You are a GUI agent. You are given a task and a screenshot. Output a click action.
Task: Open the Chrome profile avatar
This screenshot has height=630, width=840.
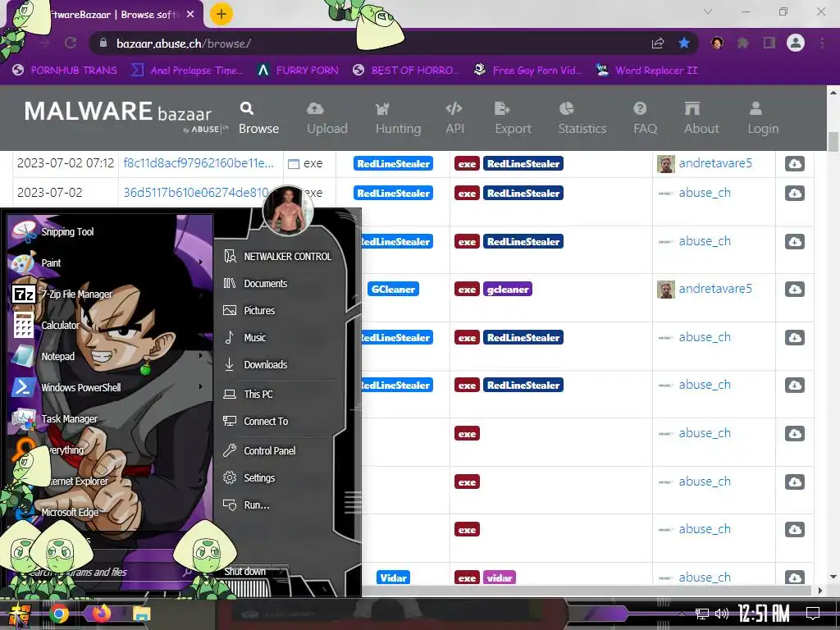coord(796,43)
